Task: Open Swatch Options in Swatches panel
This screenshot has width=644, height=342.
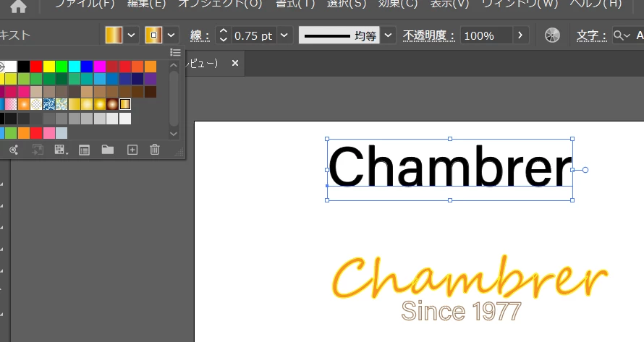Action: tap(84, 150)
